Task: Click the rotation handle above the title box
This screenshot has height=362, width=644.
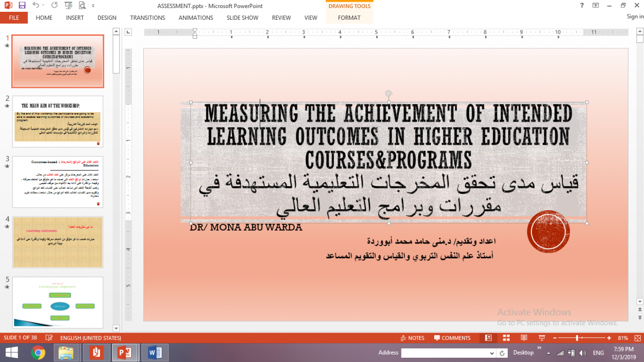Action: click(389, 93)
